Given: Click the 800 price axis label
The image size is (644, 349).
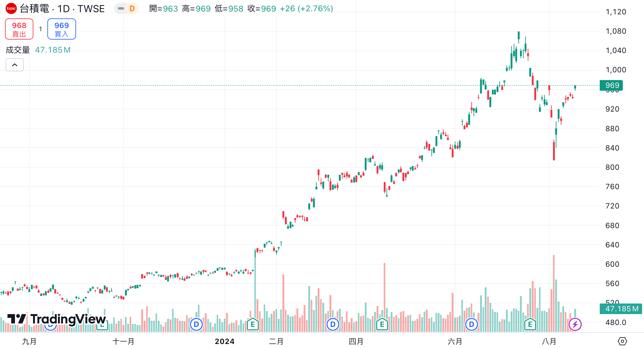Looking at the screenshot, I should pos(612,167).
